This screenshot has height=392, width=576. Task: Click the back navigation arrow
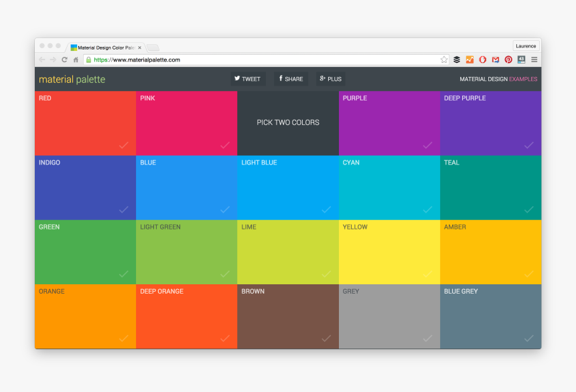42,60
